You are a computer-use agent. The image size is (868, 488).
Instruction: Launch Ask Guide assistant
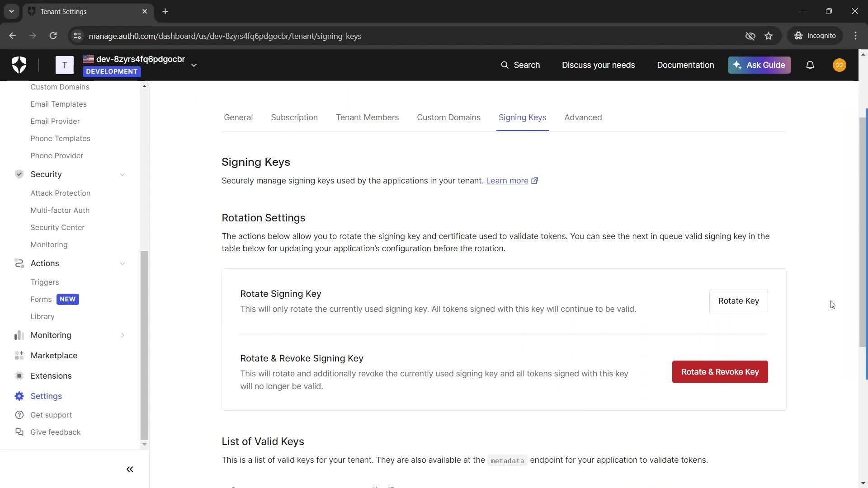(759, 65)
